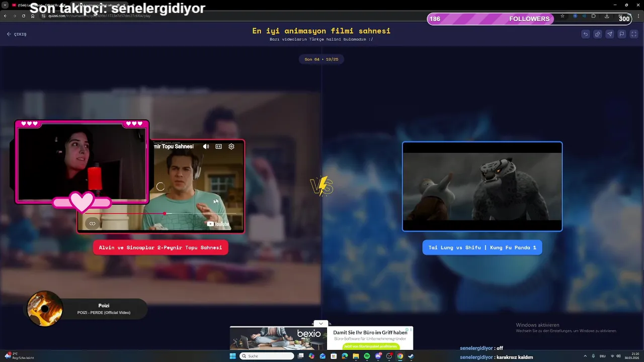Click the shuffle shapes icon in quiz toolbar
The height and width of the screenshot is (362, 644).
point(597,34)
